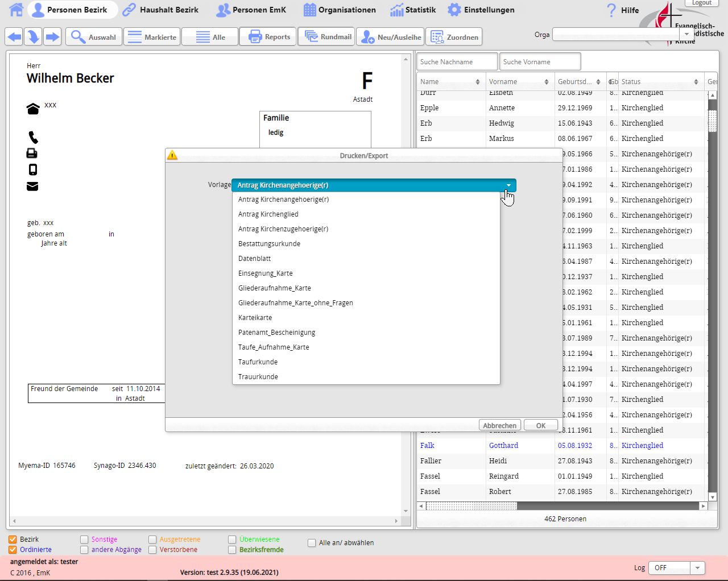The image size is (728, 581).
Task: Enable the Sonstige checkbox
Action: (x=84, y=539)
